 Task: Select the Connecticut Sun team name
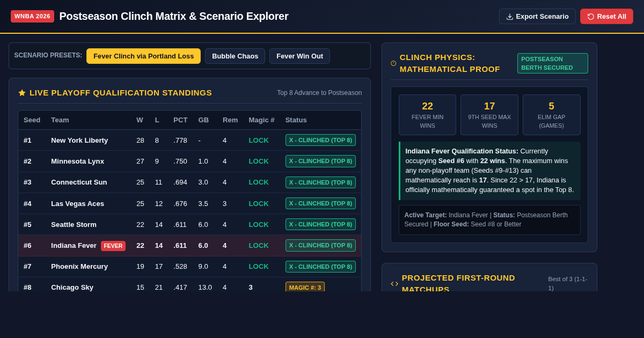pyautogui.click(x=79, y=182)
